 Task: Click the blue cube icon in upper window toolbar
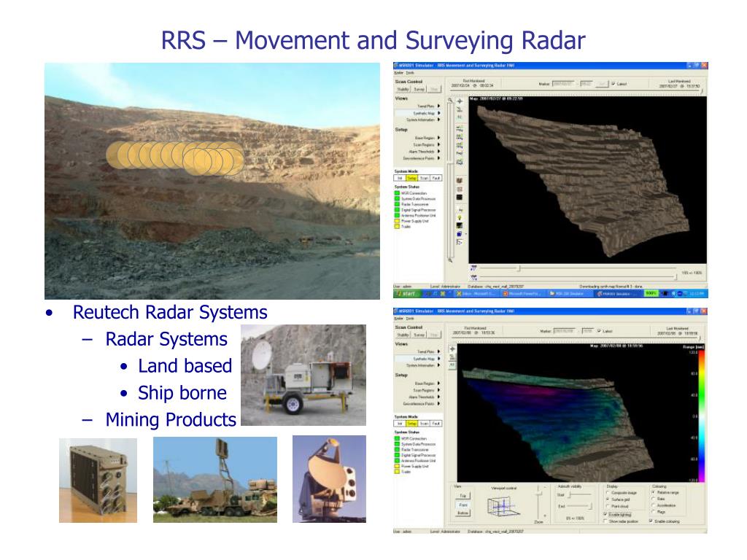pyautogui.click(x=460, y=234)
